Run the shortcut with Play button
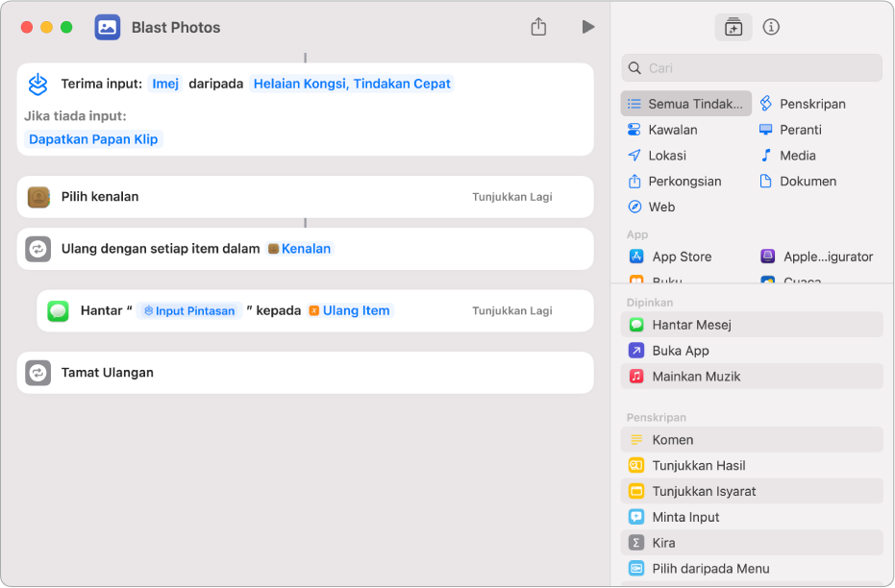The height and width of the screenshot is (588, 895). [x=587, y=27]
